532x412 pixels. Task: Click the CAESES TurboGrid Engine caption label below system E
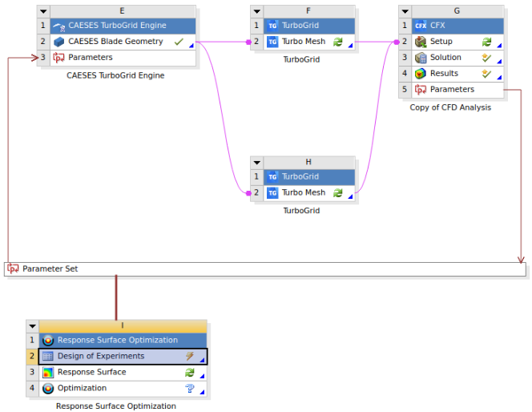pyautogui.click(x=115, y=75)
